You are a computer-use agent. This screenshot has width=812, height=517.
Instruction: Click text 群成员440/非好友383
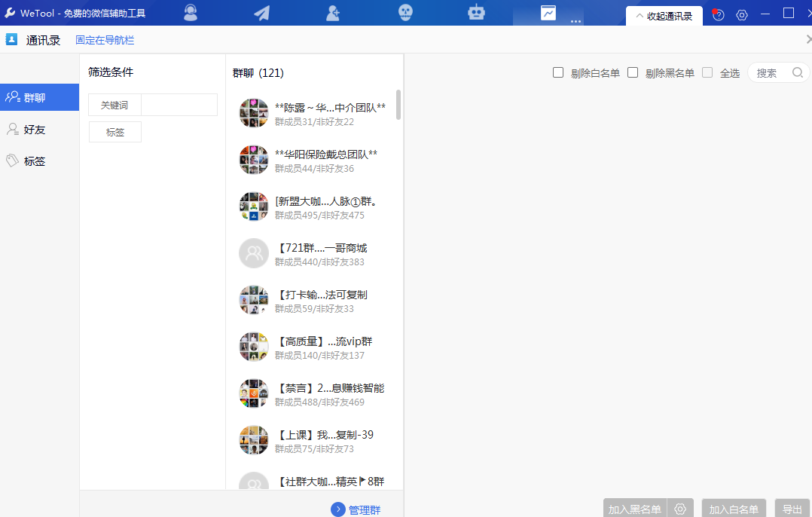point(319,262)
